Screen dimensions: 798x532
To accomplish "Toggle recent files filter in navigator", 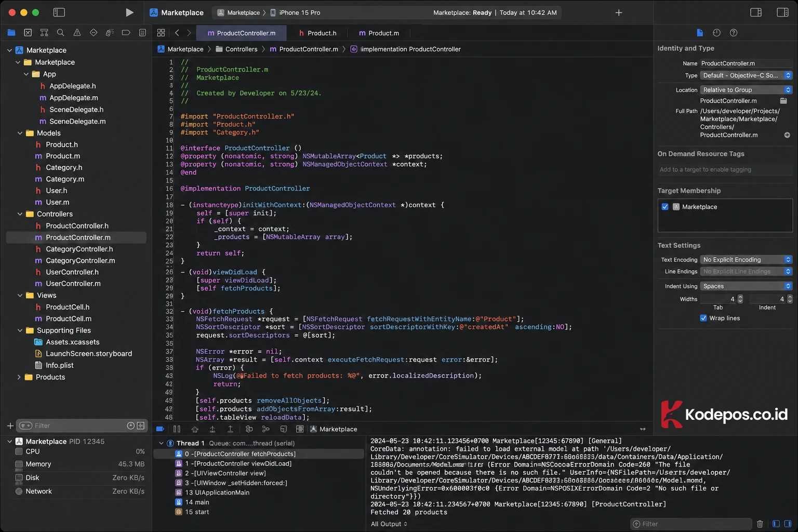I will [x=131, y=425].
